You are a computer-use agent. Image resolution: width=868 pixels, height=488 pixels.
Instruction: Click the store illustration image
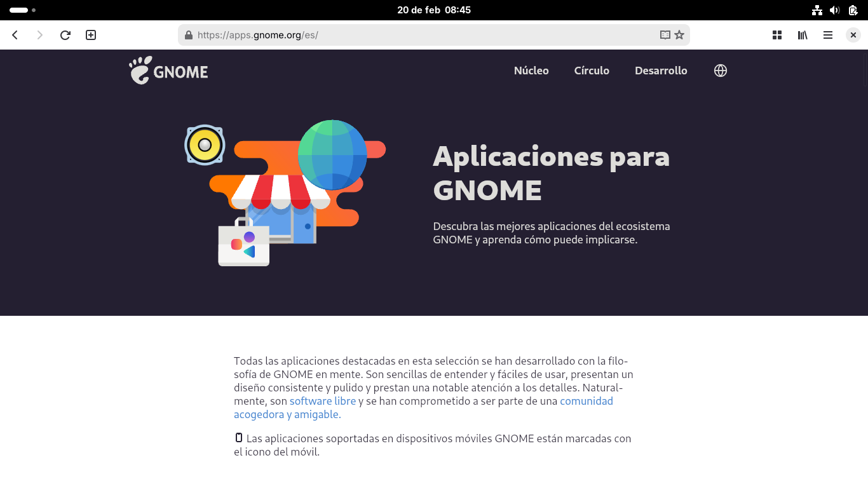285,193
